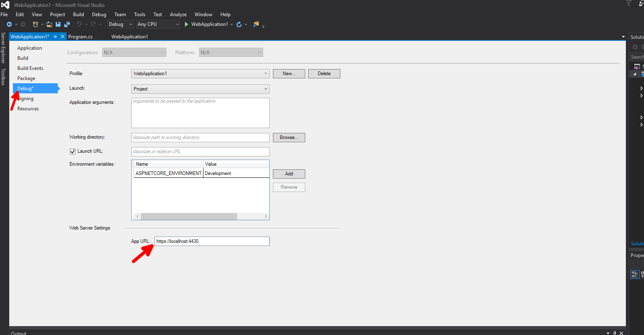This screenshot has width=644, height=335.
Task: Click the Categorized view icon in Properties
Action: coord(635,274)
